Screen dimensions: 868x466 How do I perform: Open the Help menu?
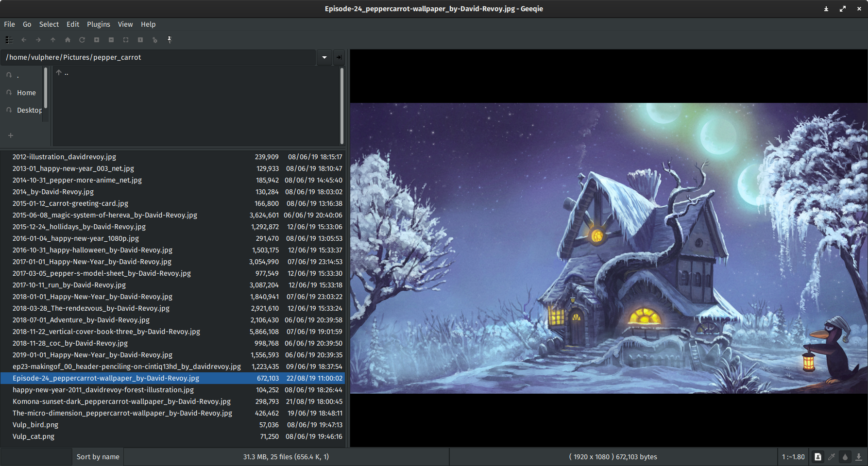(148, 24)
